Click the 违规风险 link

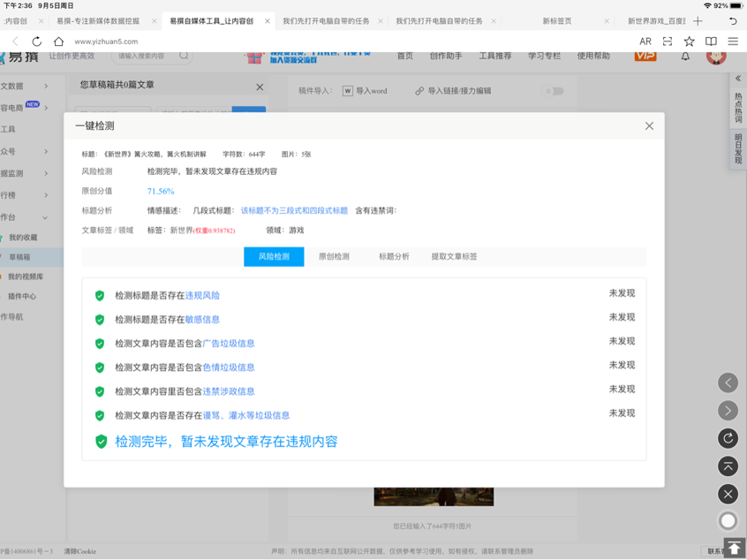pos(202,296)
